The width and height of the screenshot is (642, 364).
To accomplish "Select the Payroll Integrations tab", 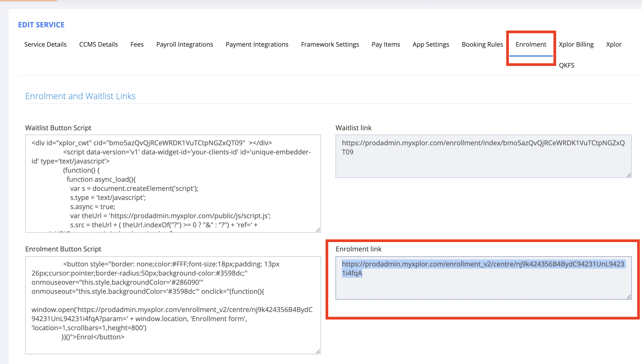I will (x=185, y=44).
